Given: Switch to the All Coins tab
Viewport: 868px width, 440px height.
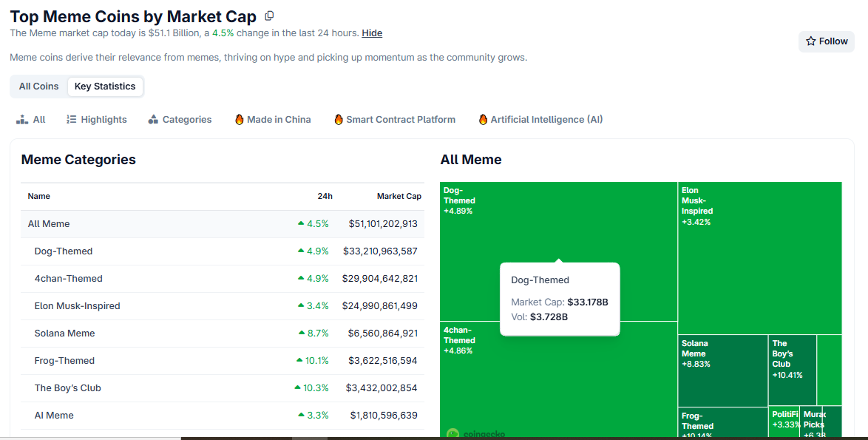Looking at the screenshot, I should pos(38,87).
